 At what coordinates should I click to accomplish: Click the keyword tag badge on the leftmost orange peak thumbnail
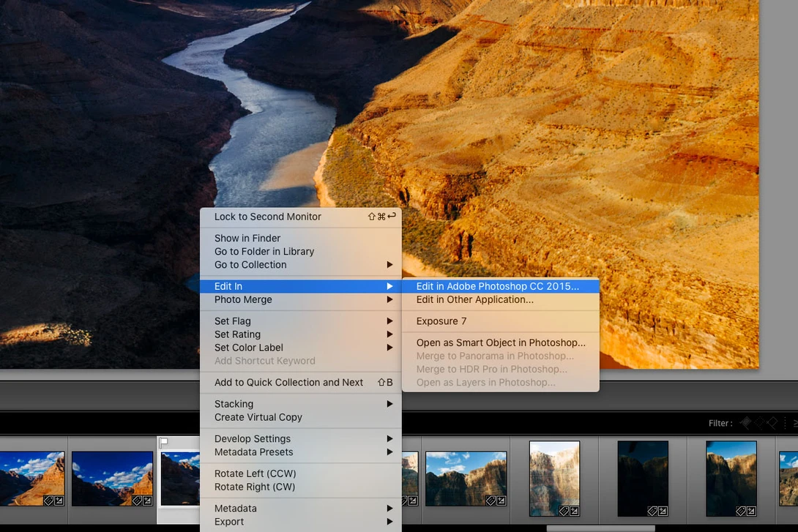coord(48,501)
